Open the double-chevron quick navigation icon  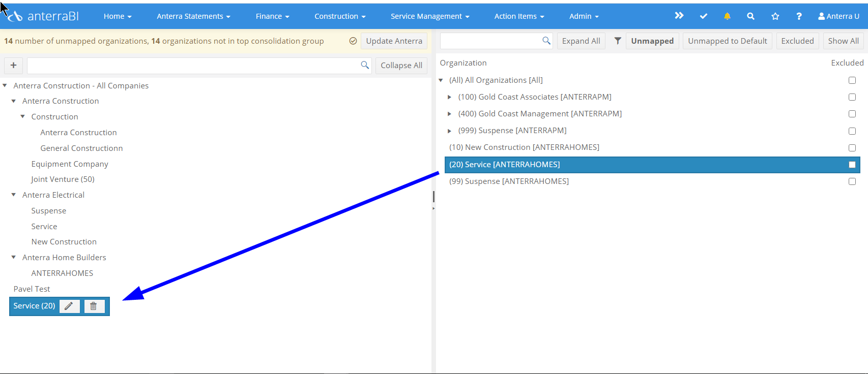coord(679,16)
